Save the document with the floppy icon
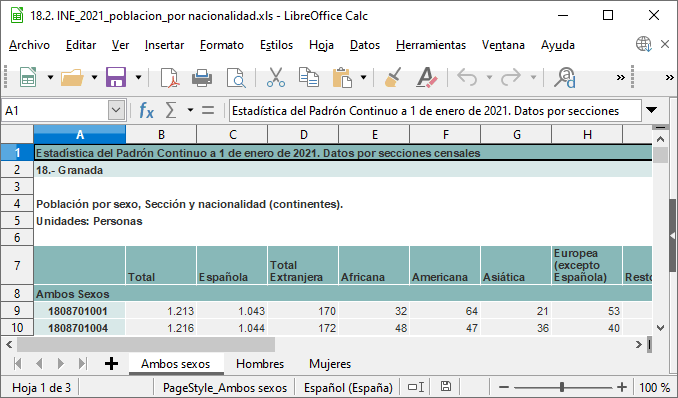Viewport: 678px width, 398px height. 116,78
